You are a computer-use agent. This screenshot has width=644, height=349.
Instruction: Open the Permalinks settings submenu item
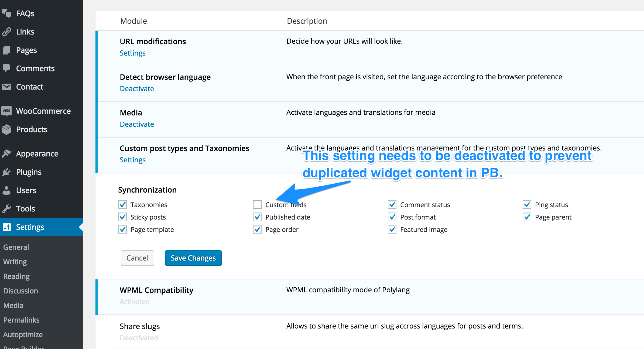(21, 320)
